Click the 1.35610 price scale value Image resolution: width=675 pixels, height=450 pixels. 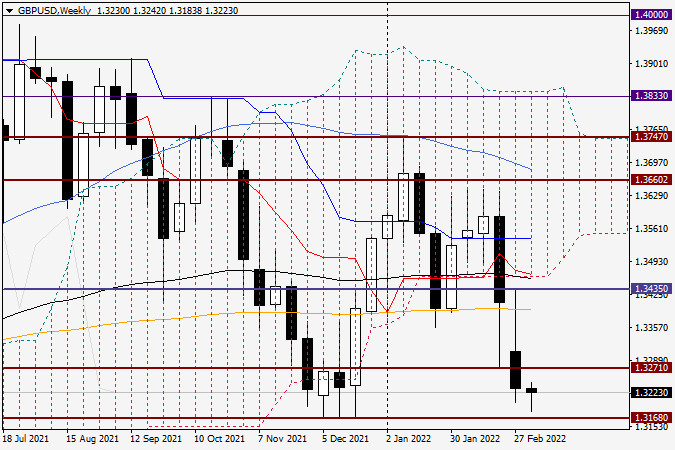pyautogui.click(x=652, y=229)
